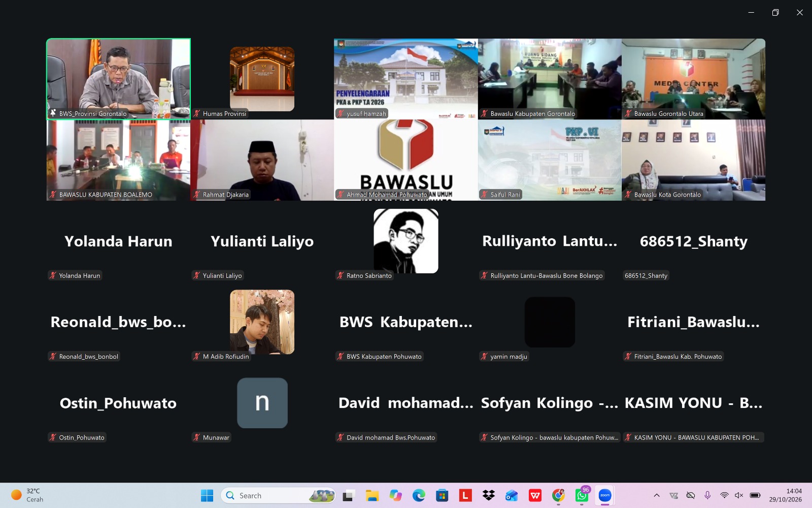This screenshot has width=812, height=508.
Task: Select the Humas Provinsi participant tile
Action: (x=262, y=79)
